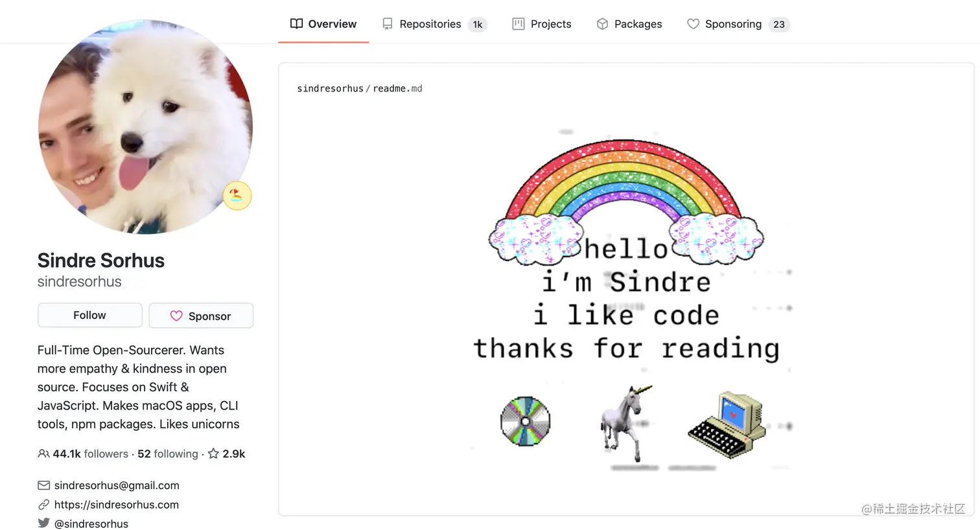This screenshot has width=980, height=530.
Task: Click the Twitter bird icon
Action: (x=43, y=523)
